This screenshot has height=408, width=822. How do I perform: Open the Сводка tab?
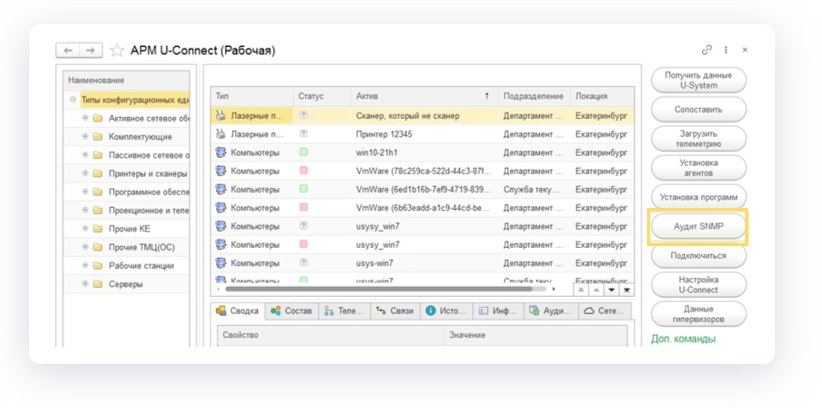pos(237,311)
